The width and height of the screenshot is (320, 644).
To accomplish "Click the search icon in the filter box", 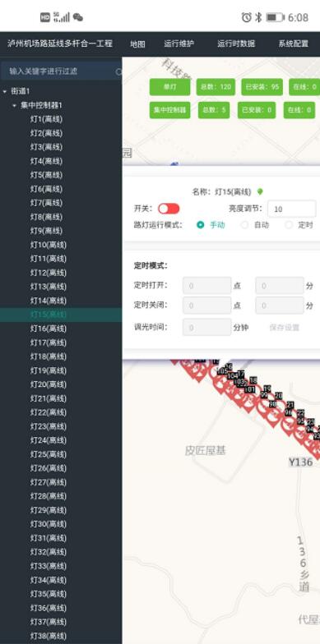I will pyautogui.click(x=118, y=72).
